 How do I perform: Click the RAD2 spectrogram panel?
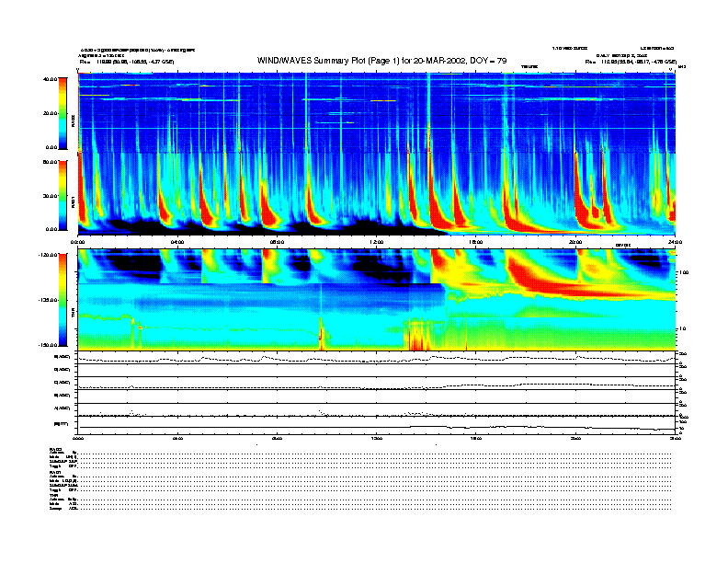pyautogui.click(x=377, y=112)
